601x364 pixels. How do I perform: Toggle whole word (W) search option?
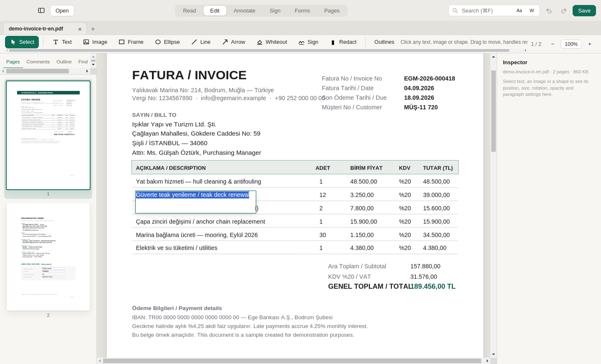532,10
